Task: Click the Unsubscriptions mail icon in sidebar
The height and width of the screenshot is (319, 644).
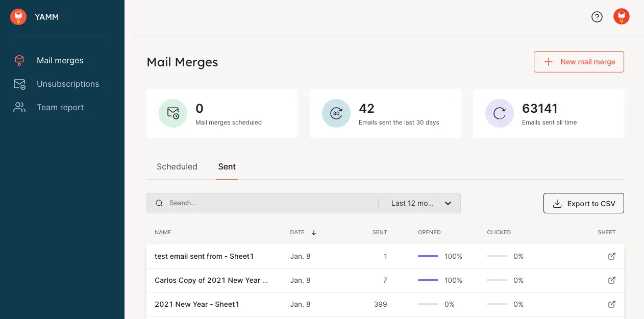Action: [19, 84]
